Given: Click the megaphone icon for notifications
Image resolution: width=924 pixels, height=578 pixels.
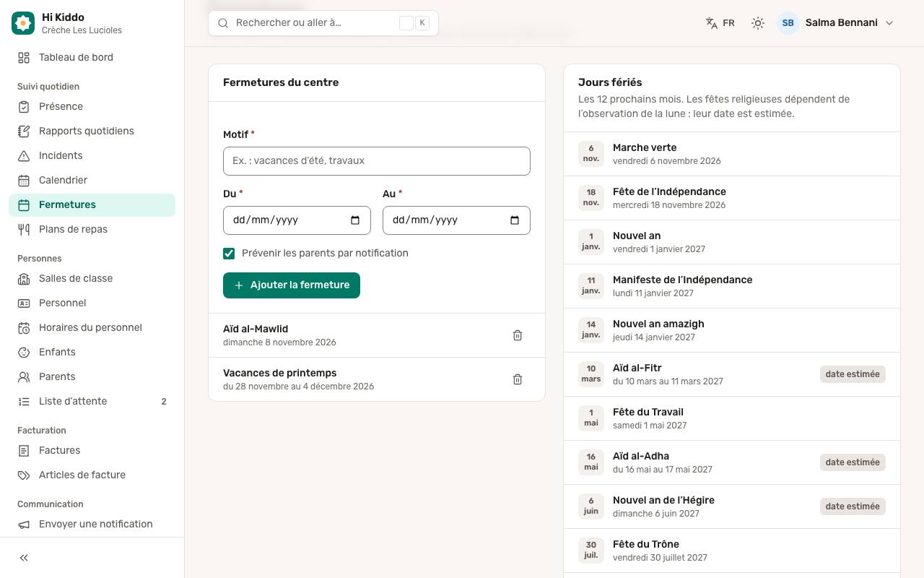Looking at the screenshot, I should click(x=24, y=525).
